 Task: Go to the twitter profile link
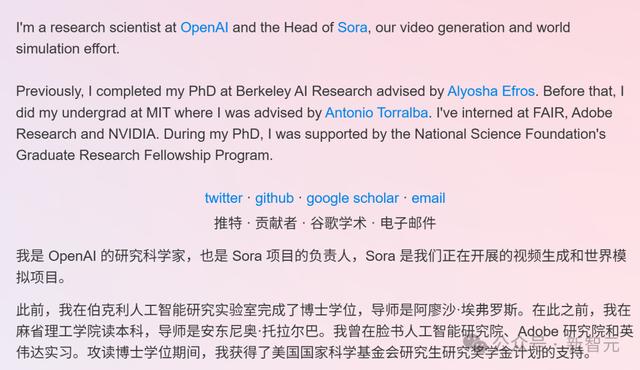[x=223, y=198]
